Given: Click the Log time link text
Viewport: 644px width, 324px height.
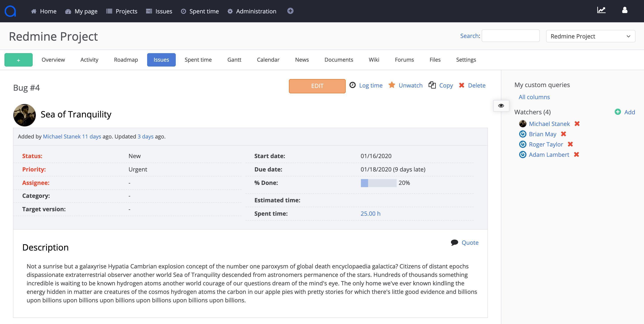Looking at the screenshot, I should tap(371, 86).
